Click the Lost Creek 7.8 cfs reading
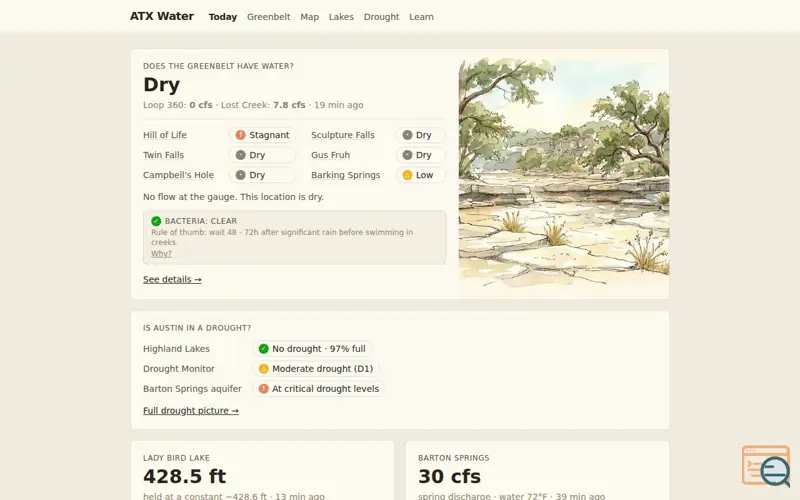Screen dimensions: 800x500 pos(263,105)
